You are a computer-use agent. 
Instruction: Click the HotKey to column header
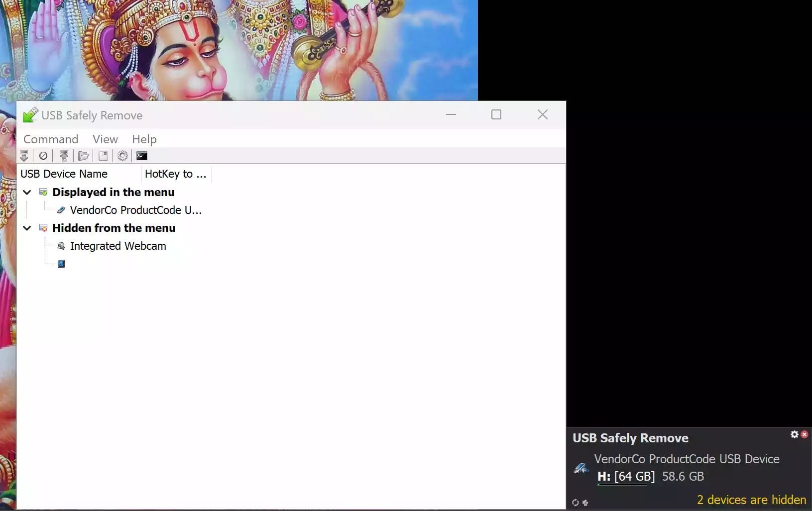click(x=176, y=174)
